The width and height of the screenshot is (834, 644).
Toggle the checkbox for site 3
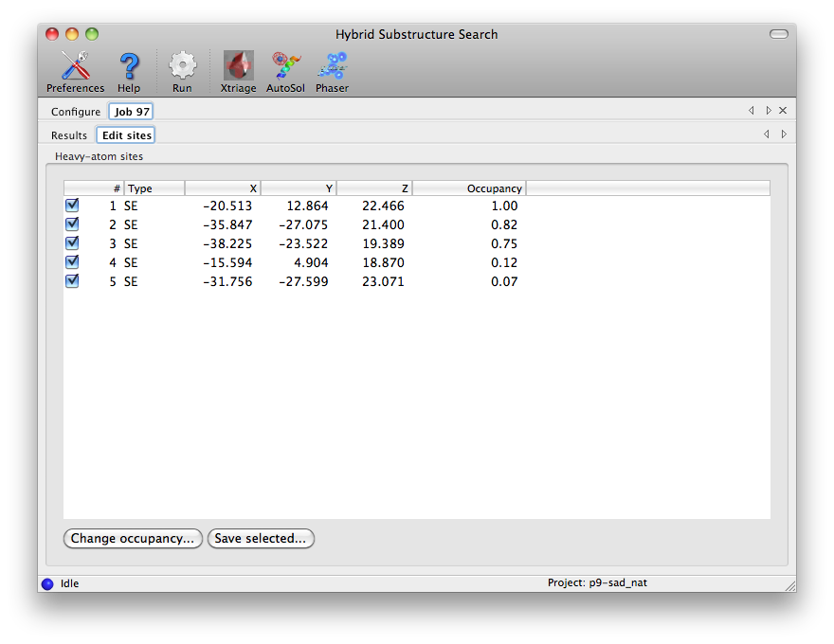(x=72, y=243)
